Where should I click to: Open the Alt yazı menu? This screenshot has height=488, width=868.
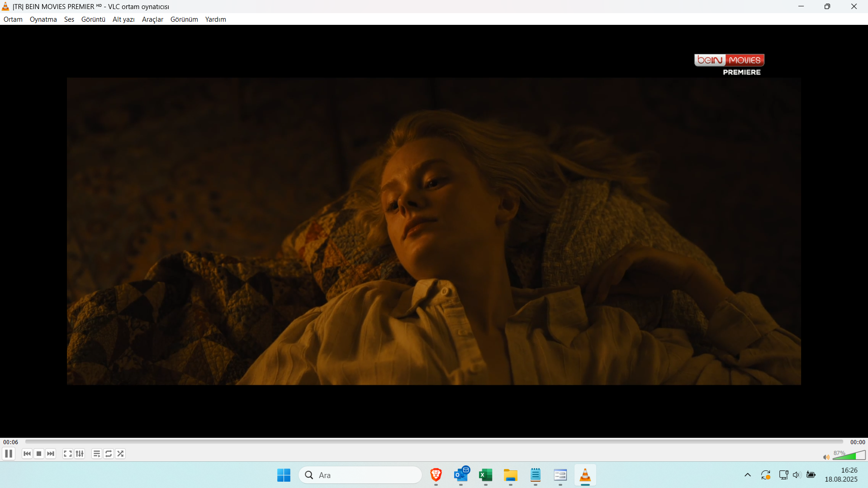pyautogui.click(x=123, y=19)
